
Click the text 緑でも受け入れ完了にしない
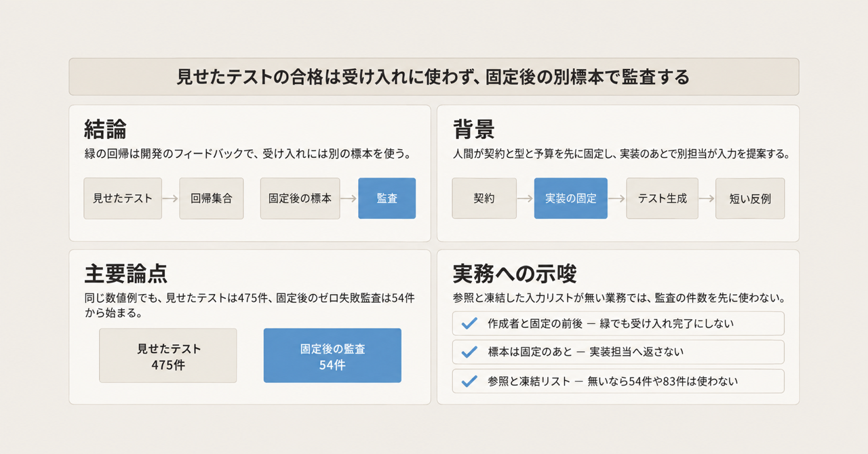pyautogui.click(x=667, y=324)
